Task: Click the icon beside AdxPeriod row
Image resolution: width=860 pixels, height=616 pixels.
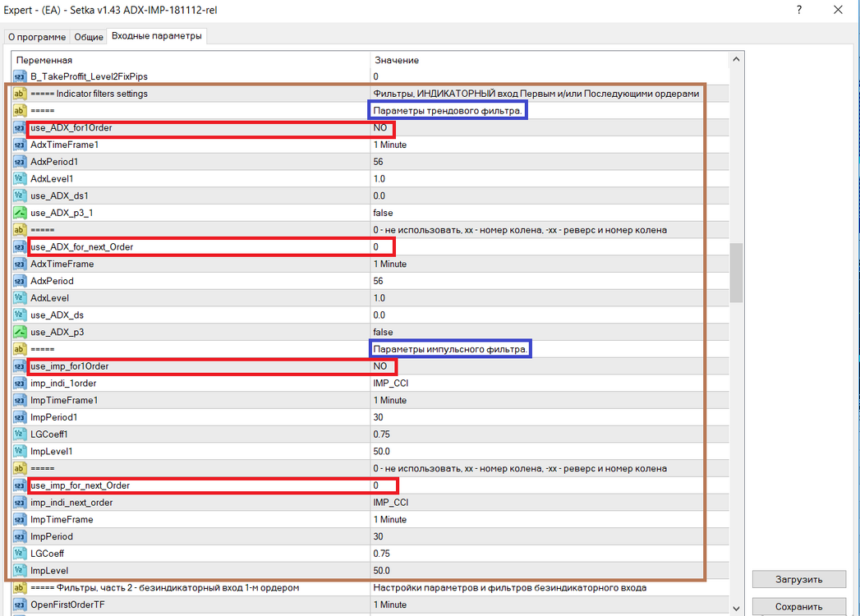Action: point(20,281)
